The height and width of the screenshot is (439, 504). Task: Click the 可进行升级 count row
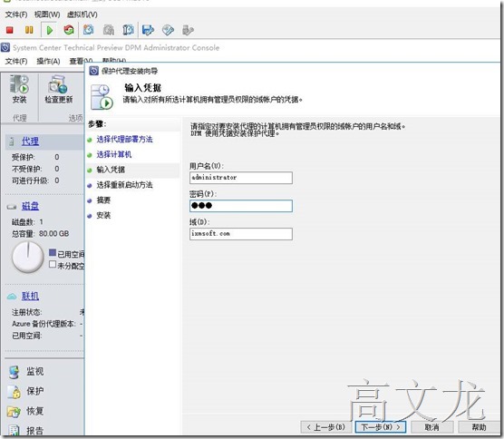[35, 180]
